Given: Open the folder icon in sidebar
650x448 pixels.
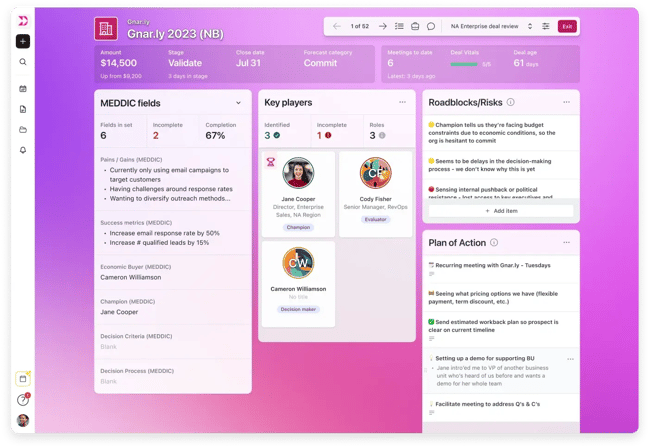Looking at the screenshot, I should pyautogui.click(x=23, y=130).
